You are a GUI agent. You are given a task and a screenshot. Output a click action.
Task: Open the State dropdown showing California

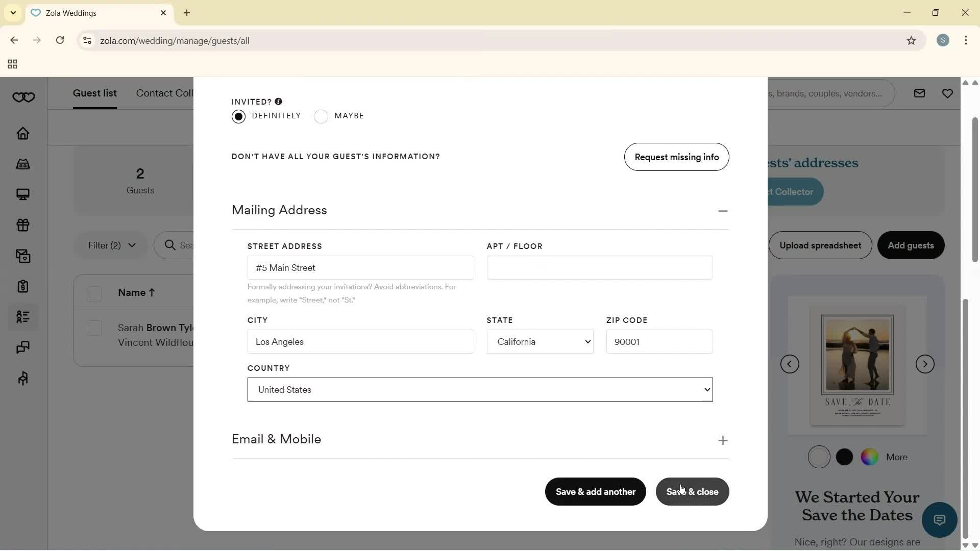(x=540, y=341)
